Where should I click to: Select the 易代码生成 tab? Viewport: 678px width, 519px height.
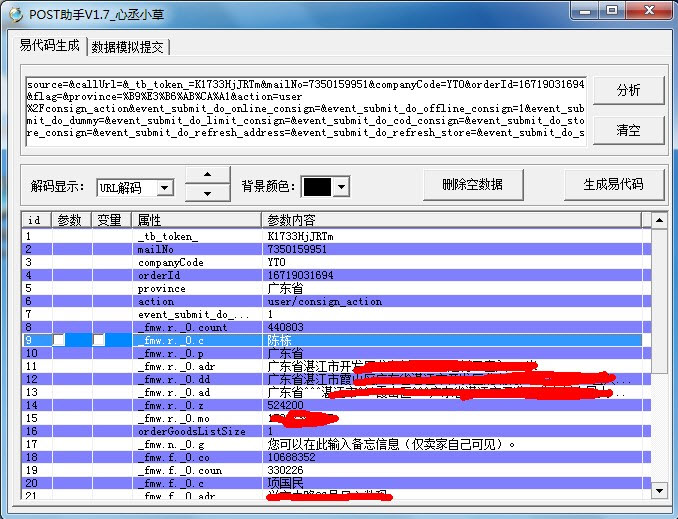[50, 45]
